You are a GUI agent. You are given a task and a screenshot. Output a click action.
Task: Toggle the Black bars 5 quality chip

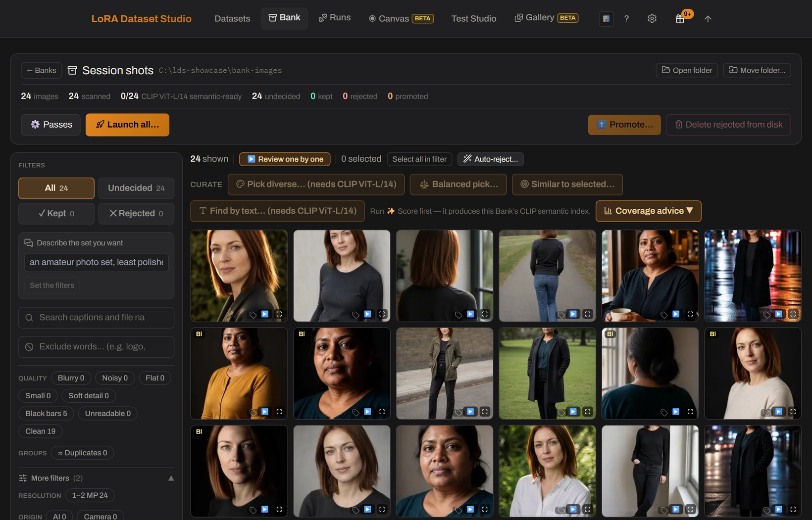point(46,413)
